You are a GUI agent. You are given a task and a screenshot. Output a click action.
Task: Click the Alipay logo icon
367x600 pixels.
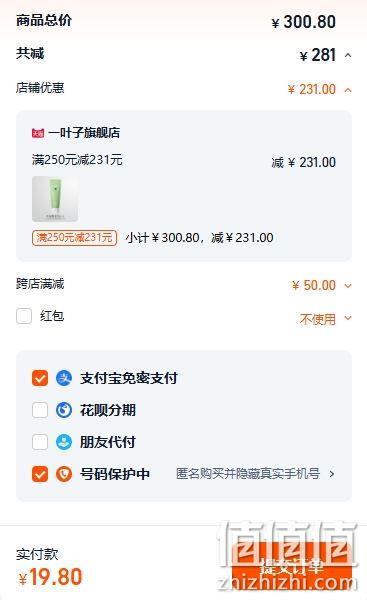point(64,378)
